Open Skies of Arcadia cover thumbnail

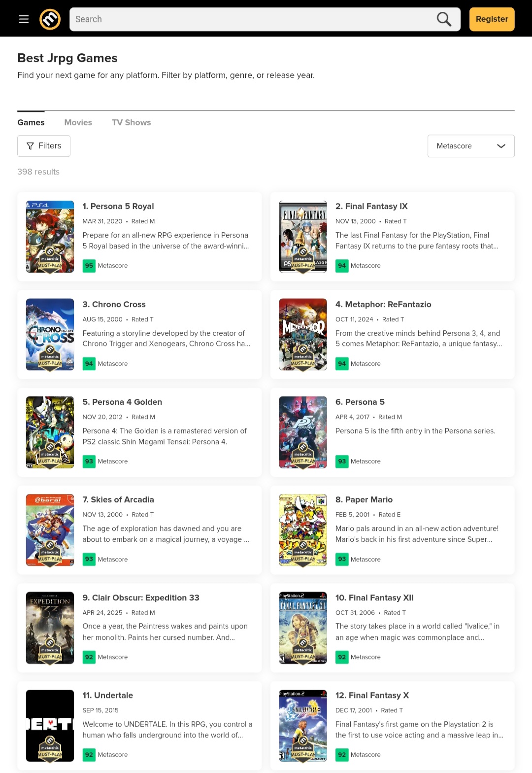coord(50,530)
